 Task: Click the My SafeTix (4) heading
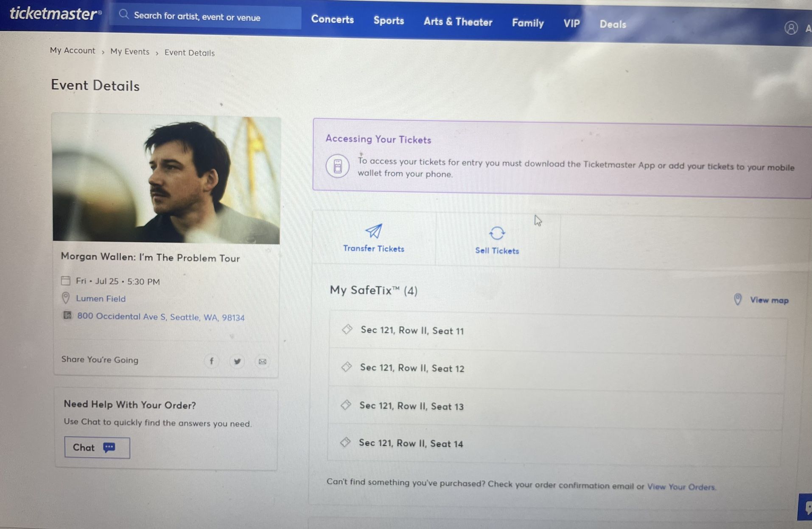[x=374, y=290]
